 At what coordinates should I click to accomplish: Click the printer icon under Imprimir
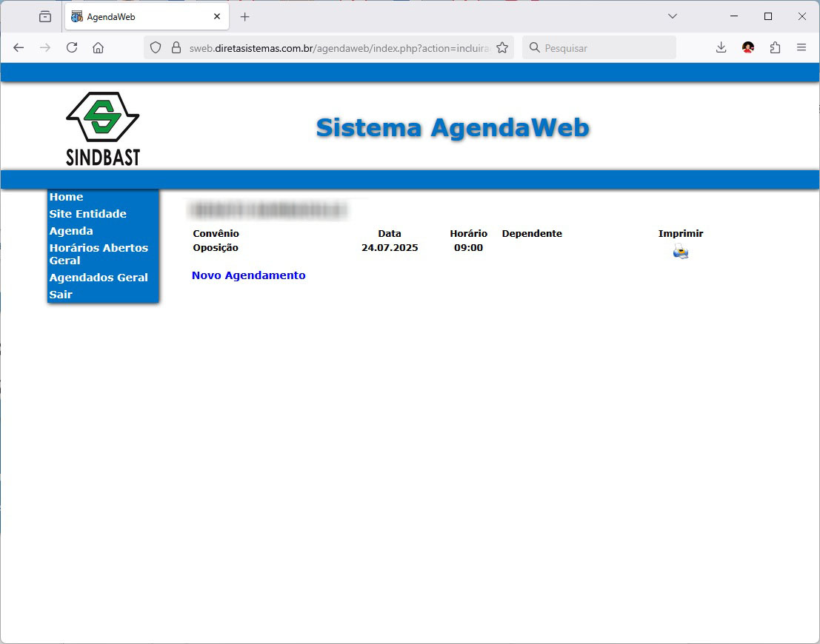pyautogui.click(x=680, y=252)
